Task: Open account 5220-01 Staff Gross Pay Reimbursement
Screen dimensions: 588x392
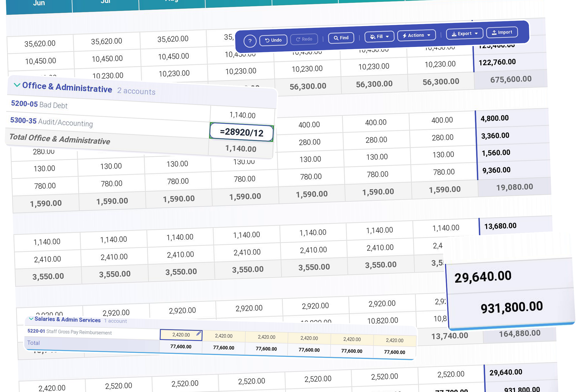Action: [x=70, y=332]
